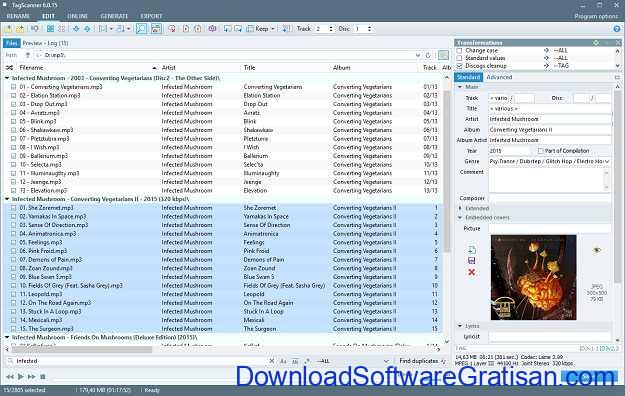Tick the checkbox for 08 - I Wish.mp3
Viewport: 625px width, 396px height.
click(x=14, y=147)
